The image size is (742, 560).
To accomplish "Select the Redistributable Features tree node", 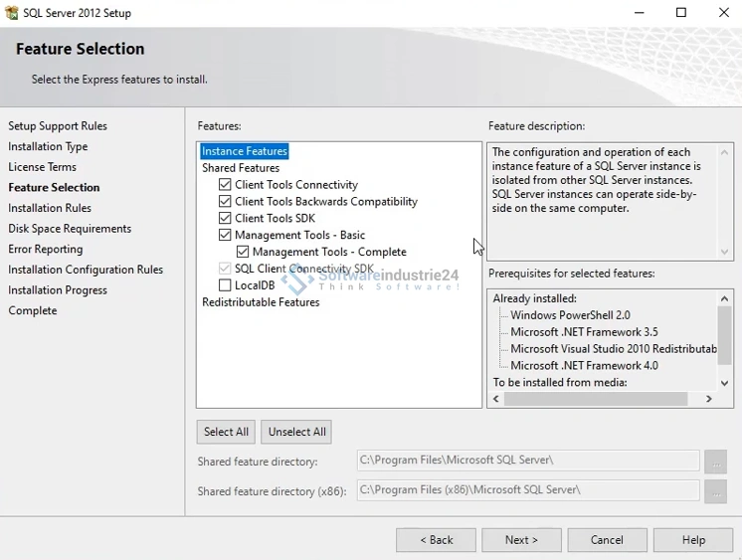I will coord(261,302).
